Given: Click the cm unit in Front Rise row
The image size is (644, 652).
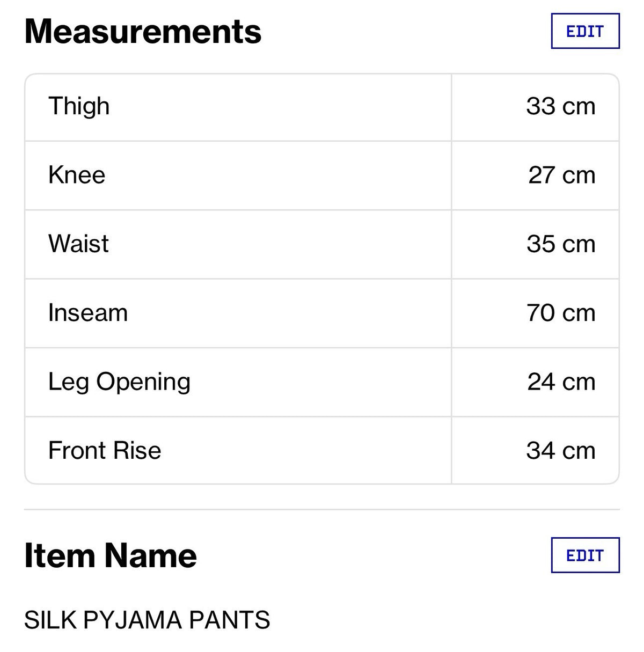Looking at the screenshot, I should pyautogui.click(x=579, y=451).
